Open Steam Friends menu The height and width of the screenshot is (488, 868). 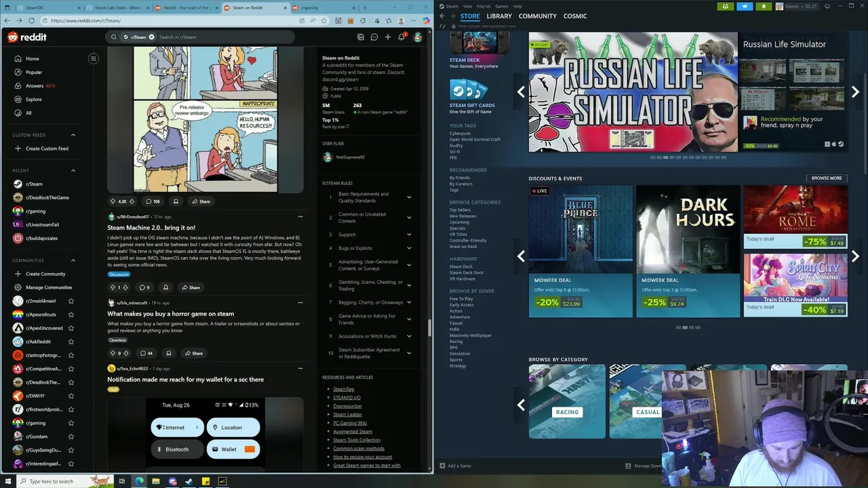click(484, 6)
